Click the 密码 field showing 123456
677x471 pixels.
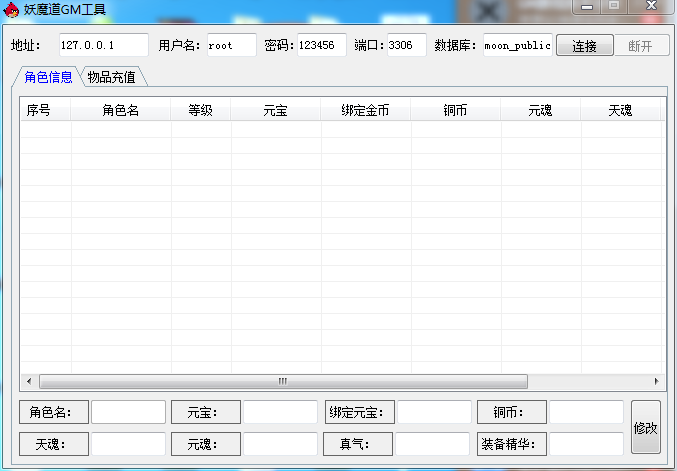(322, 45)
